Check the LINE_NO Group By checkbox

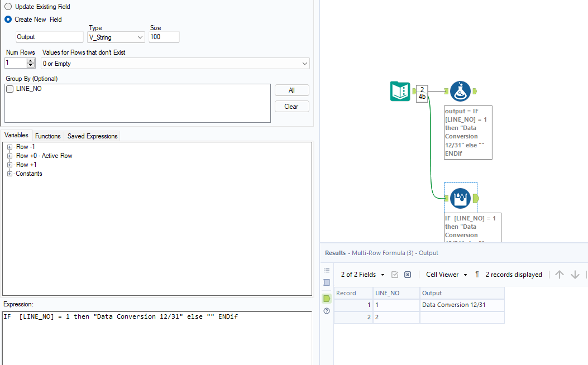pyautogui.click(x=9, y=89)
